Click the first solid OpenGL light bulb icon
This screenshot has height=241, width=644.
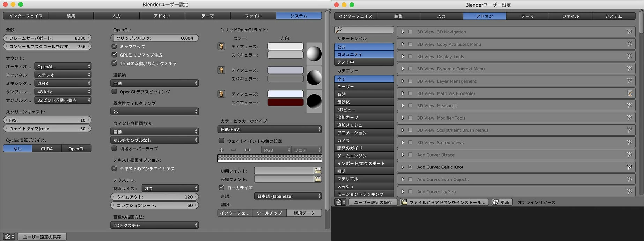point(221,46)
